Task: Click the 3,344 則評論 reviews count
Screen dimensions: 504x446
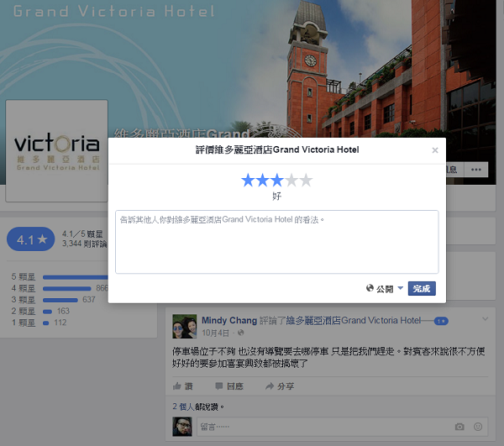Action: click(x=85, y=244)
